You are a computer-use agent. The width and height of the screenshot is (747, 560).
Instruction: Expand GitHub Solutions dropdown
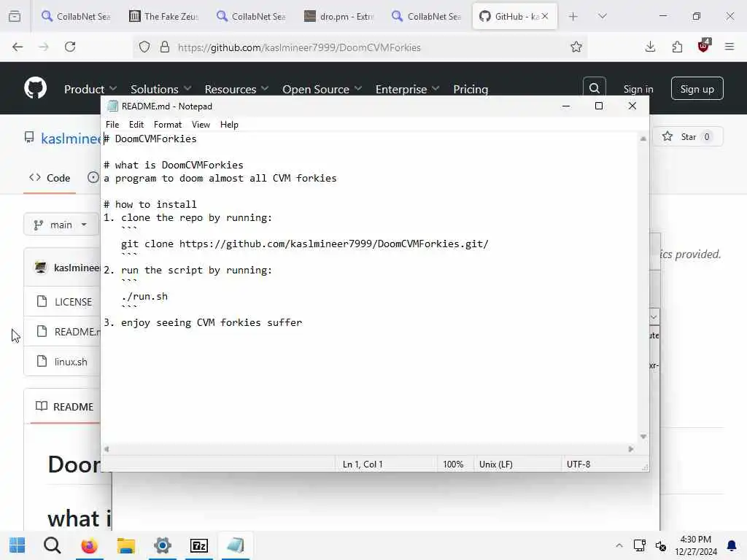(x=161, y=89)
